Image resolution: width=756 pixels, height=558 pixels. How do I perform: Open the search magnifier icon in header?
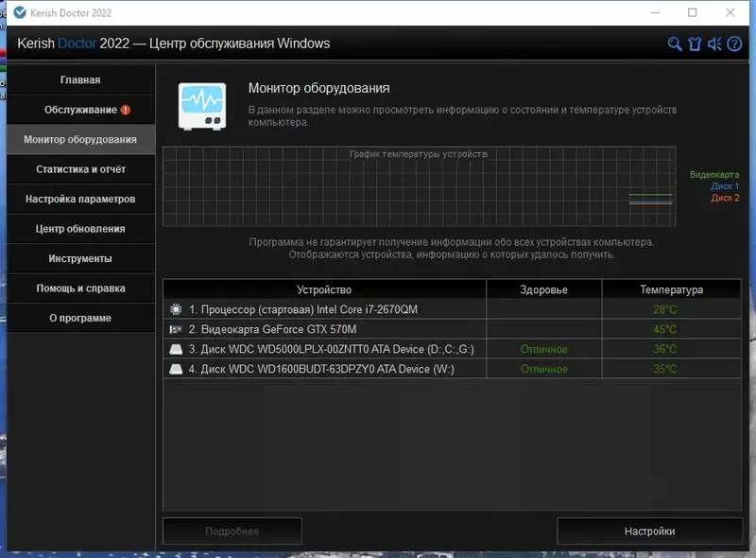pyautogui.click(x=675, y=44)
